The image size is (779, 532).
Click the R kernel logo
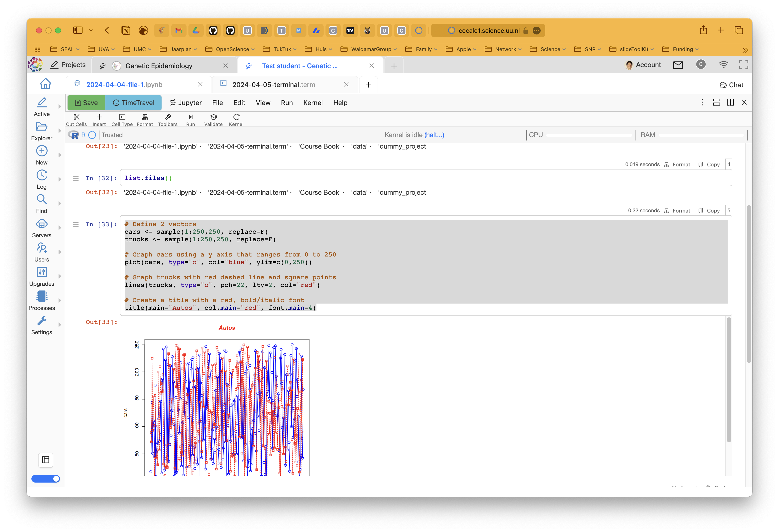pyautogui.click(x=74, y=135)
